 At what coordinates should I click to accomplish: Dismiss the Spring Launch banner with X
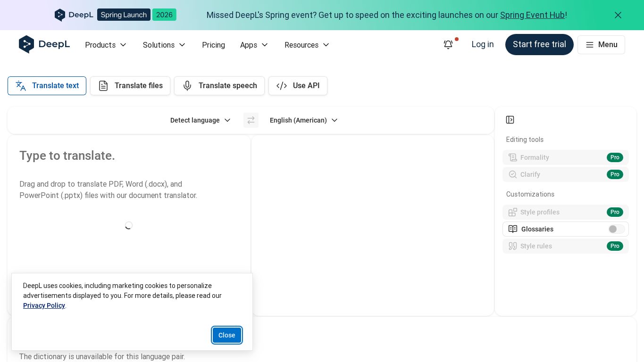(x=618, y=15)
